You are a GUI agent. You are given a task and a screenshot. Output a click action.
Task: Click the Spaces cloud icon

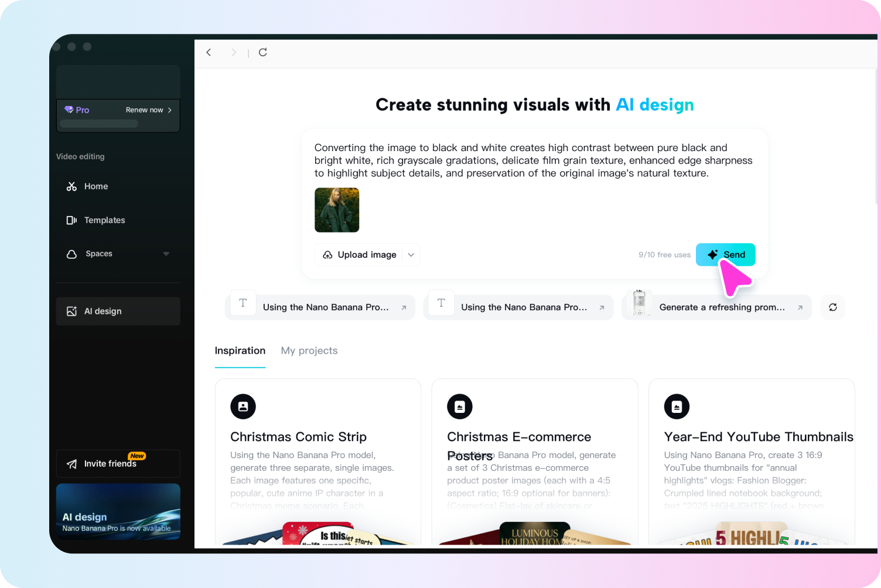click(71, 254)
